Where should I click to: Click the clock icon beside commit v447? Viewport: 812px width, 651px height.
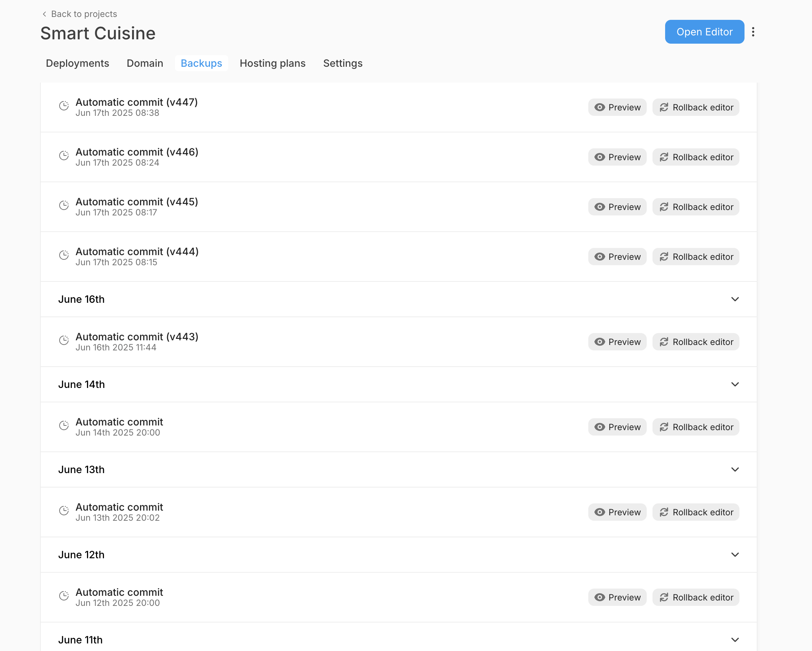click(64, 106)
